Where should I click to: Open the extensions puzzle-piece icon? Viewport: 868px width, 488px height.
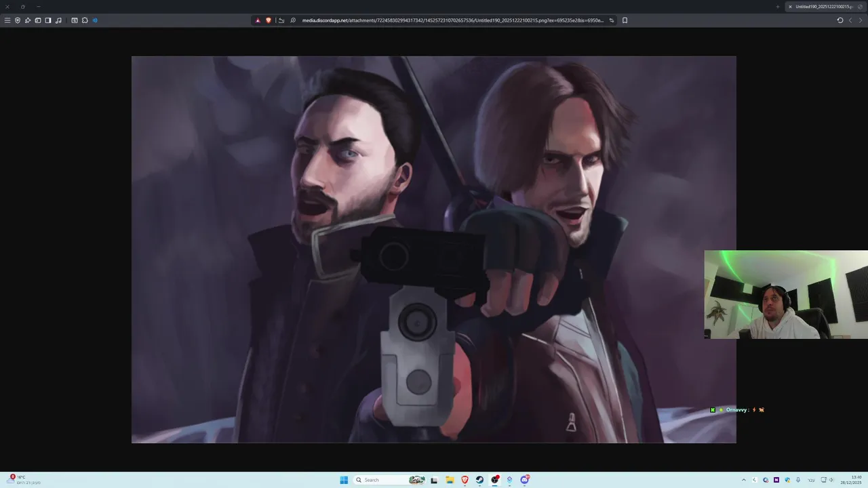85,20
